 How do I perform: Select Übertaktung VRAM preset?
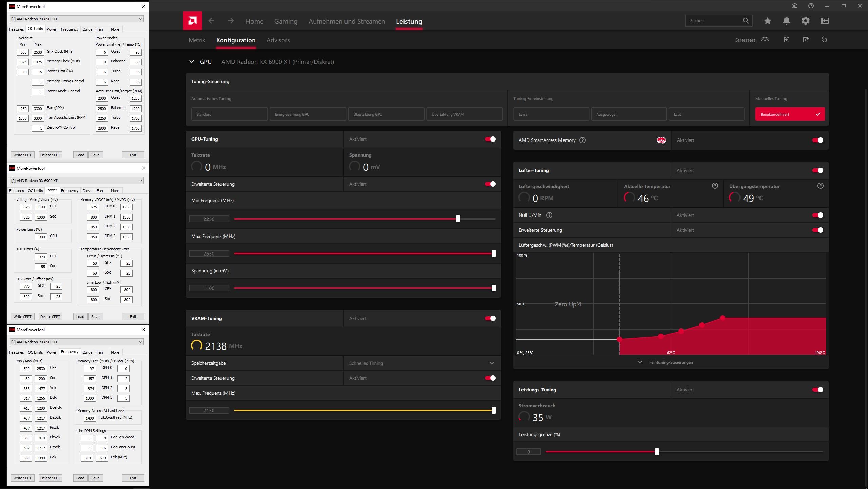click(465, 114)
